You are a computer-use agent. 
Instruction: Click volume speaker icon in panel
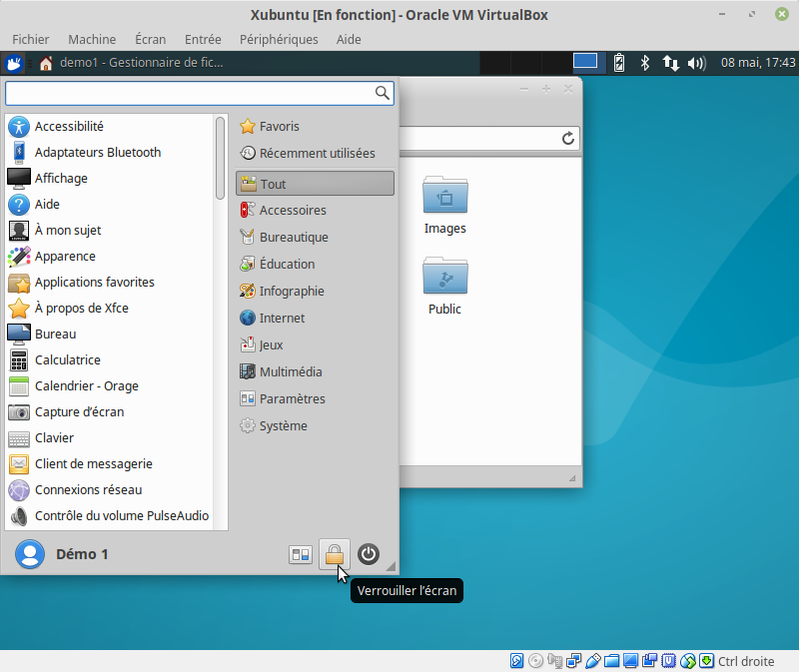(698, 63)
